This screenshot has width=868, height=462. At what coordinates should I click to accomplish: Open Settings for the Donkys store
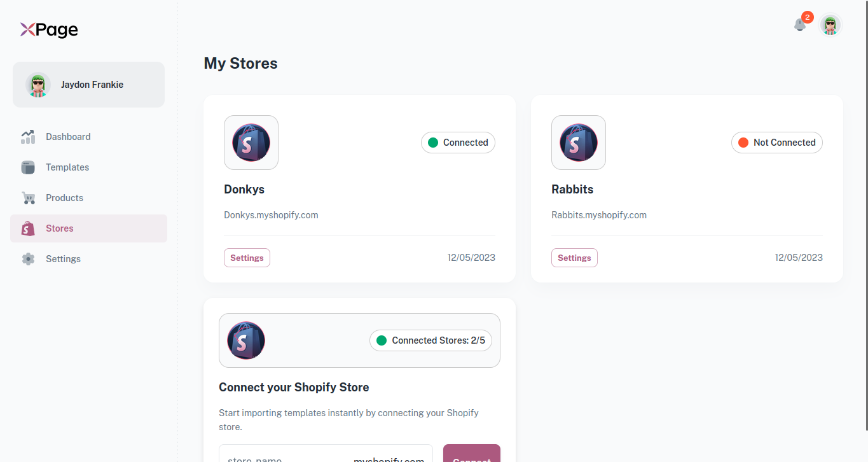pos(247,257)
